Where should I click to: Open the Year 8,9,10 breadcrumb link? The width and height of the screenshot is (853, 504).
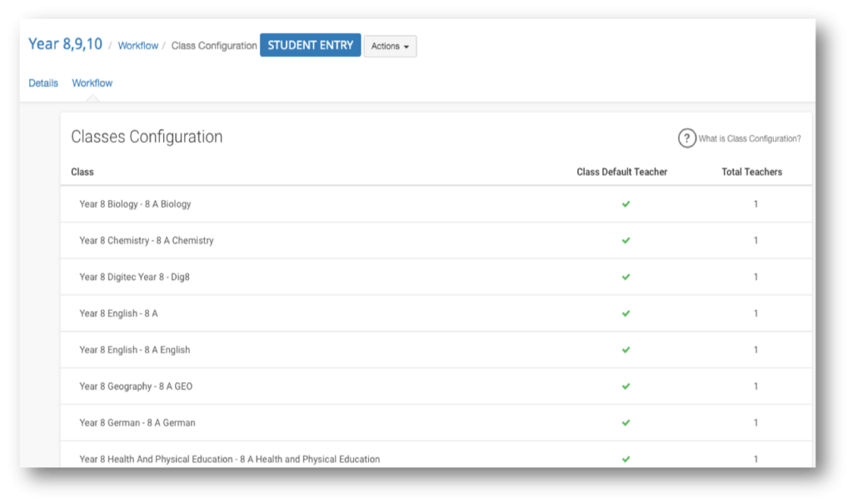tap(65, 44)
